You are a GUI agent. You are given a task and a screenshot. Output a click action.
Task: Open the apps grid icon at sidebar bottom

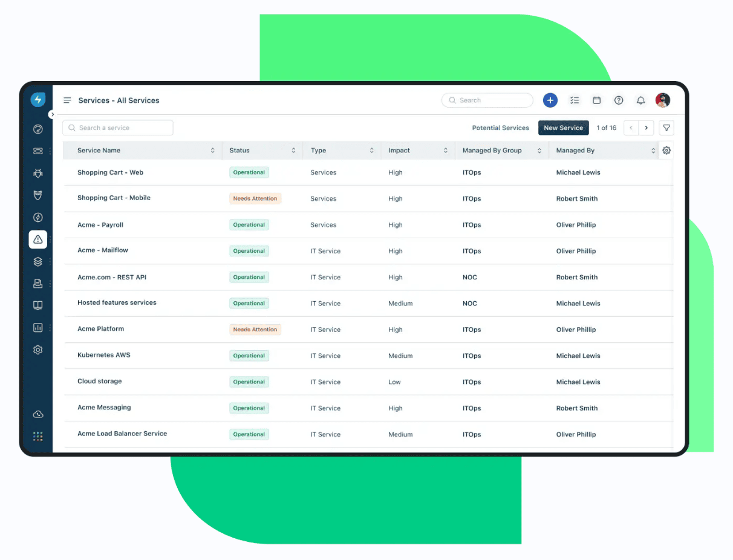click(38, 436)
